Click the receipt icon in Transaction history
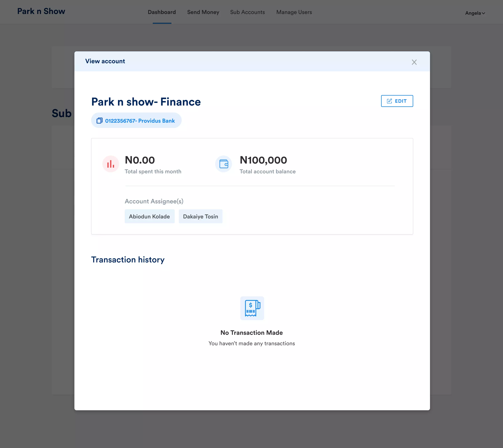Screen dimensions: 503x448 point(252,308)
